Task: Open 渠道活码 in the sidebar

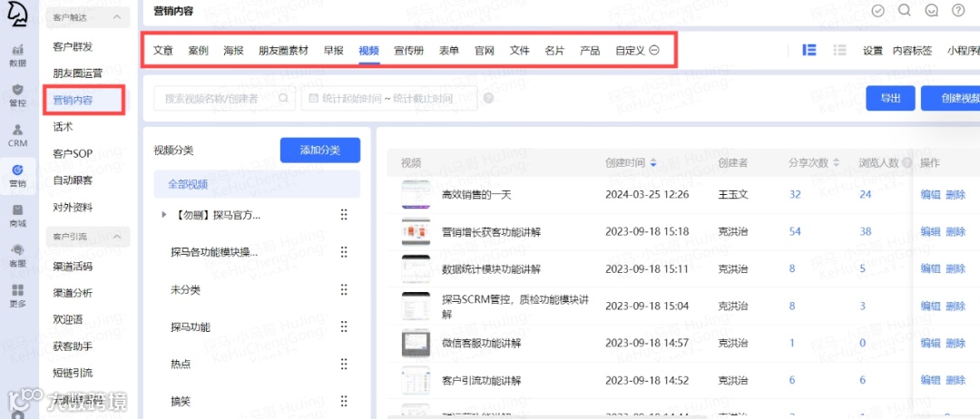Action: (x=73, y=267)
